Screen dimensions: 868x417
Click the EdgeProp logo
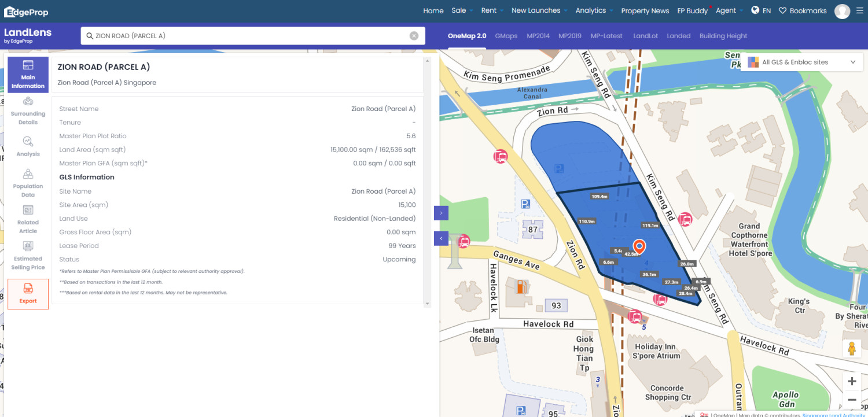click(25, 12)
